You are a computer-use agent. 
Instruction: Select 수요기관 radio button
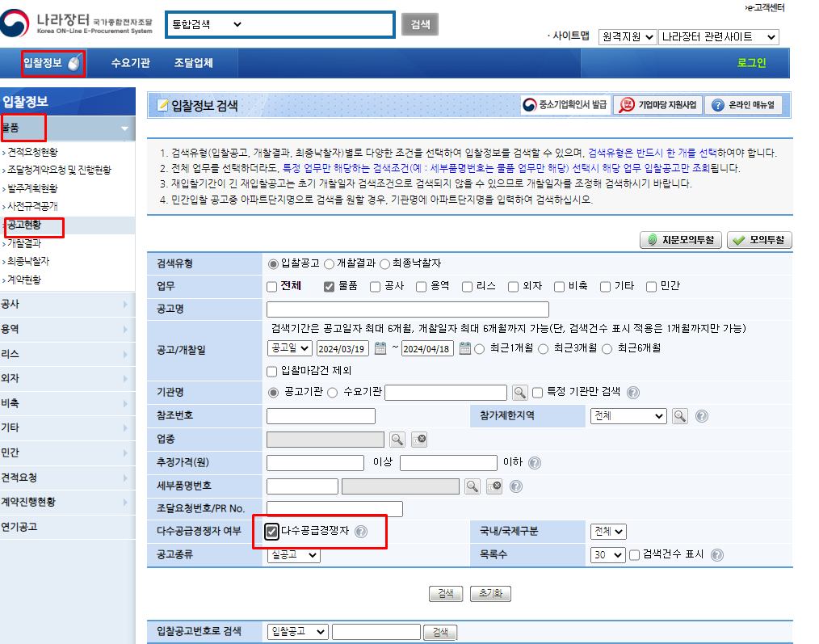[332, 393]
